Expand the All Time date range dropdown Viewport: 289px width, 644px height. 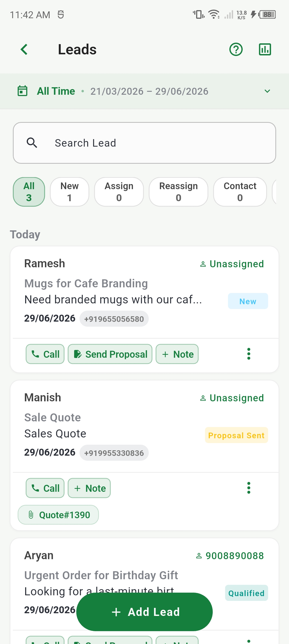[x=267, y=91]
